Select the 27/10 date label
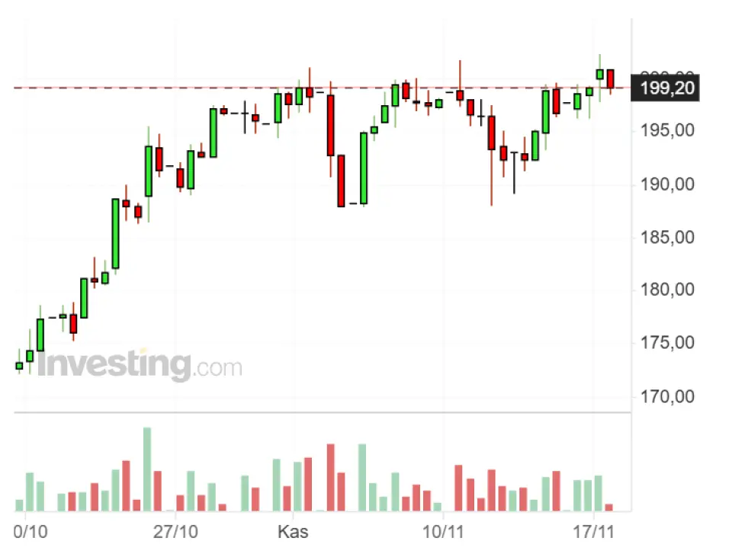 [175, 531]
